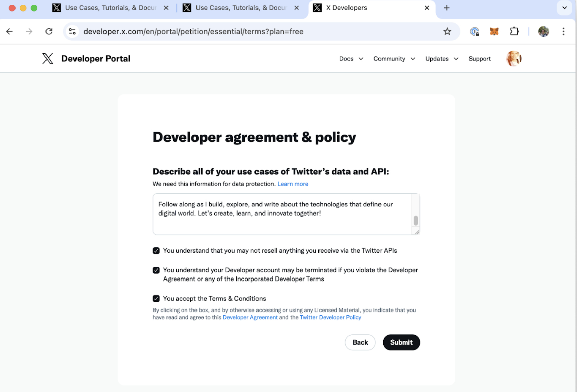Open the user account avatar in portal header
577x392 pixels.
tap(514, 58)
